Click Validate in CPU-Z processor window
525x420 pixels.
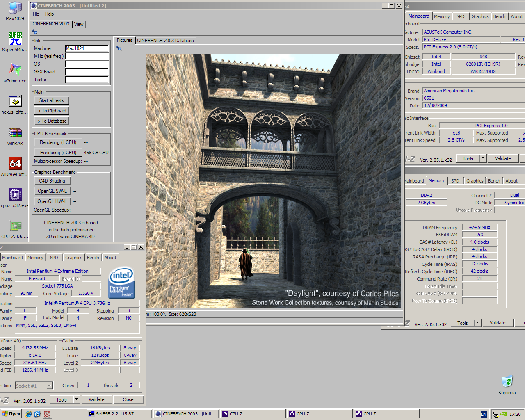tap(96, 399)
